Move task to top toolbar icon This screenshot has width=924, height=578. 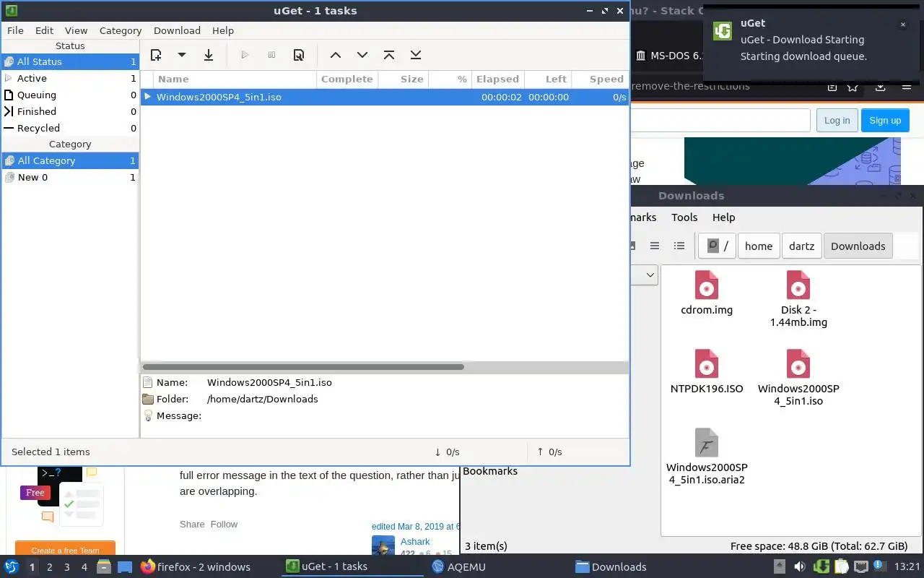click(389, 55)
